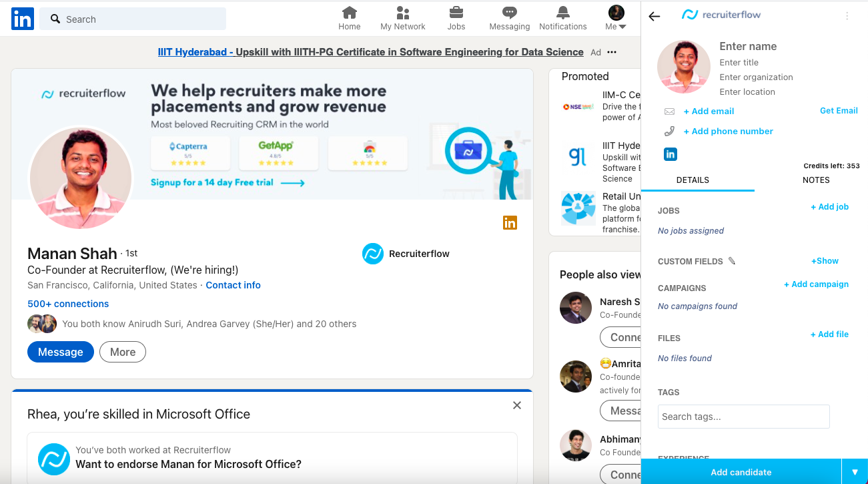
Task: Open the Add candidate dropdown arrow
Action: tap(855, 472)
